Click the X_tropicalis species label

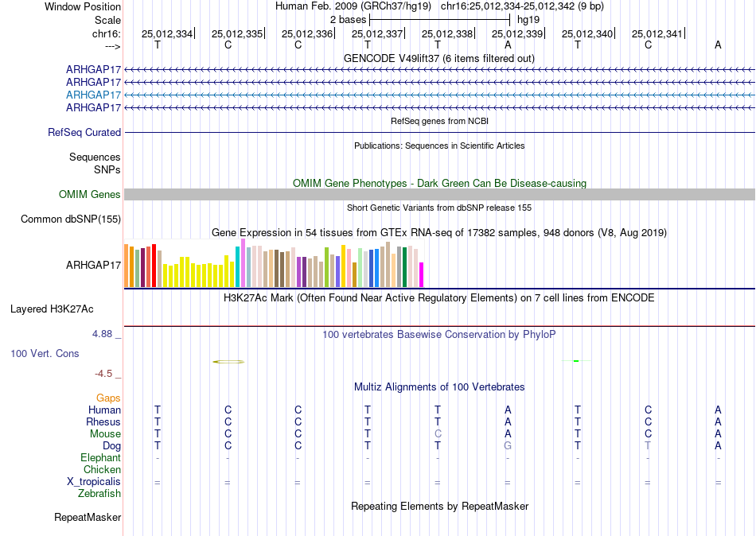tap(94, 482)
